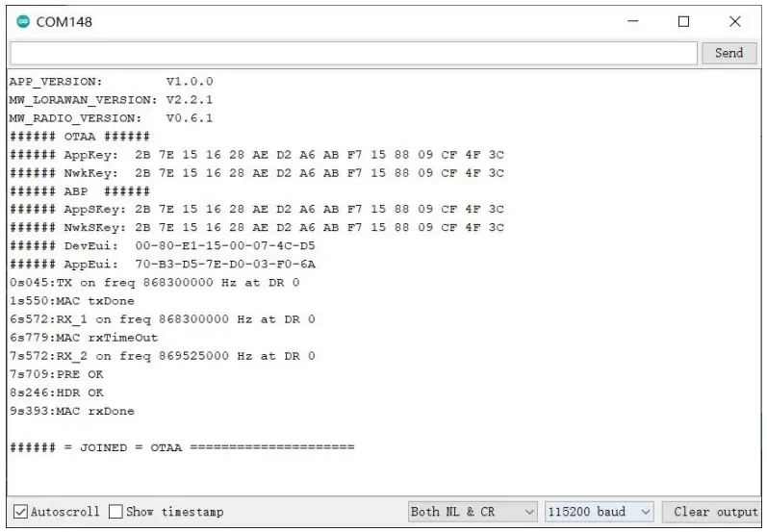
Task: Click the NwkKey line
Action: click(257, 173)
